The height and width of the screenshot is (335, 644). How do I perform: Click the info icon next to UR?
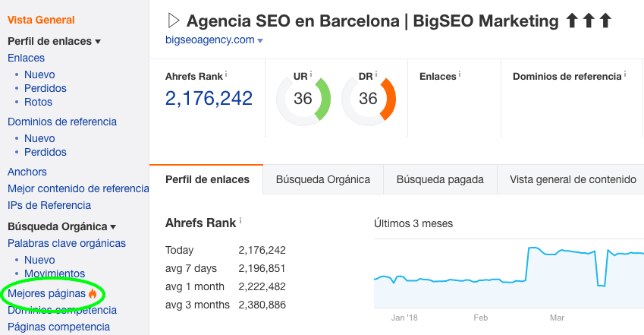(x=311, y=74)
